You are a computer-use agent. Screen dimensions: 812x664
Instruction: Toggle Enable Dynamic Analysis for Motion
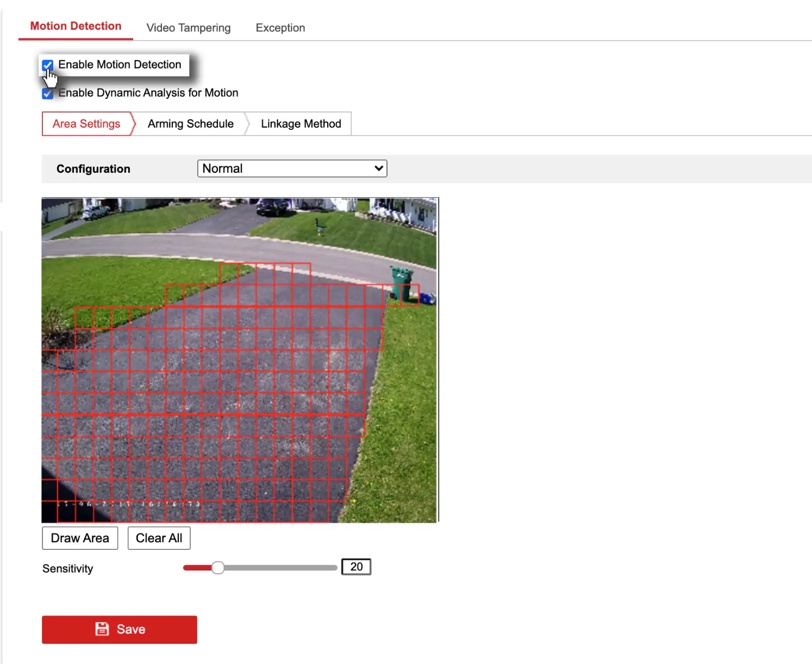tap(48, 93)
